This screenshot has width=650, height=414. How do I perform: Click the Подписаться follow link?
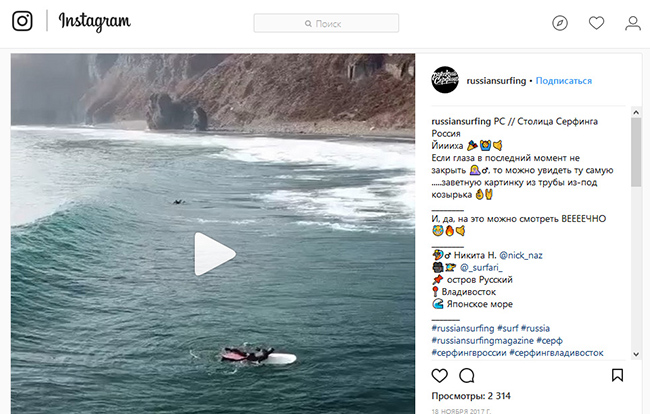[563, 81]
